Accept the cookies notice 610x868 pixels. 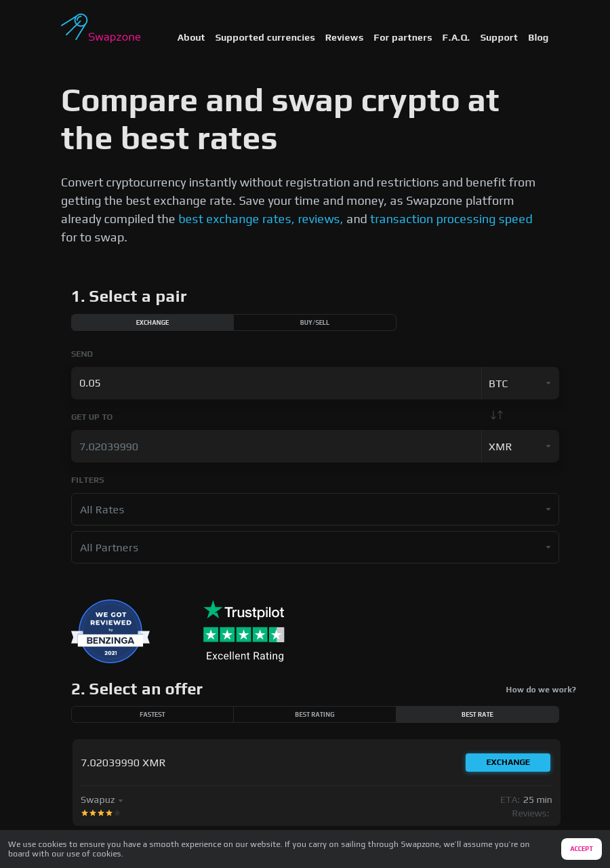tap(581, 849)
